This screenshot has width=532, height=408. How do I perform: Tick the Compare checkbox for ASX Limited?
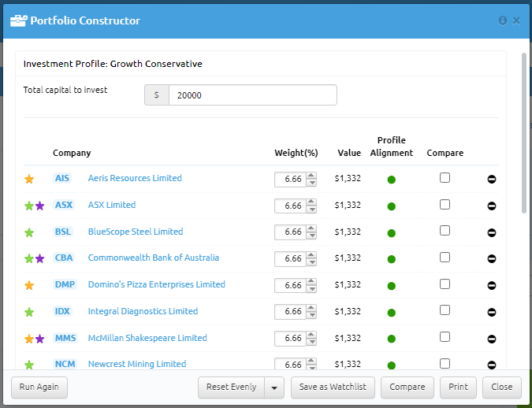(445, 205)
